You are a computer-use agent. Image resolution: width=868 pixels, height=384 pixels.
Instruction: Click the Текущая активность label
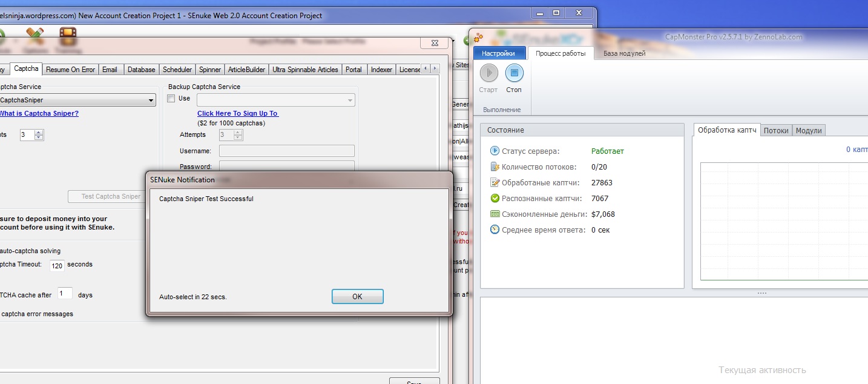tap(762, 370)
